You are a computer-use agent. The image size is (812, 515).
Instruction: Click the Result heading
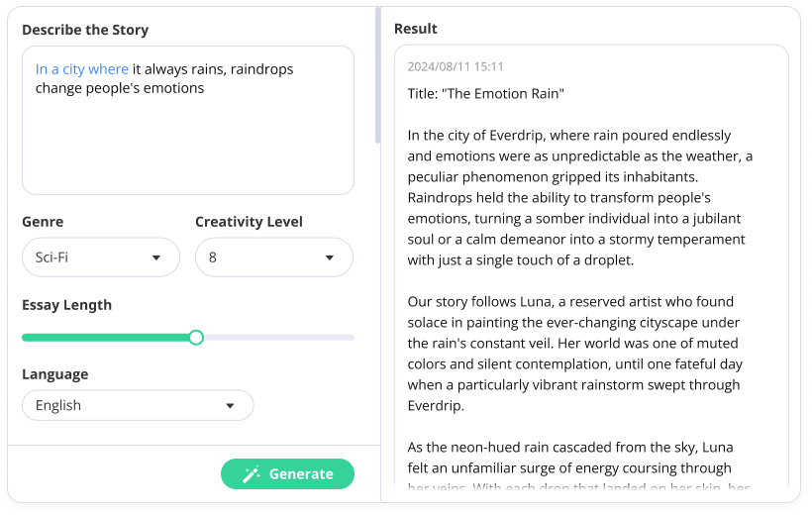point(415,29)
